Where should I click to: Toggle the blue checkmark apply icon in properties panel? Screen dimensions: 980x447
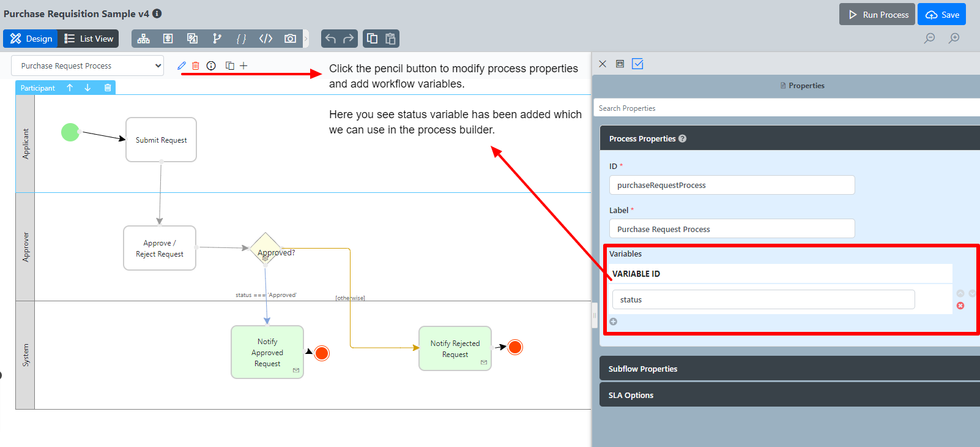coord(637,64)
